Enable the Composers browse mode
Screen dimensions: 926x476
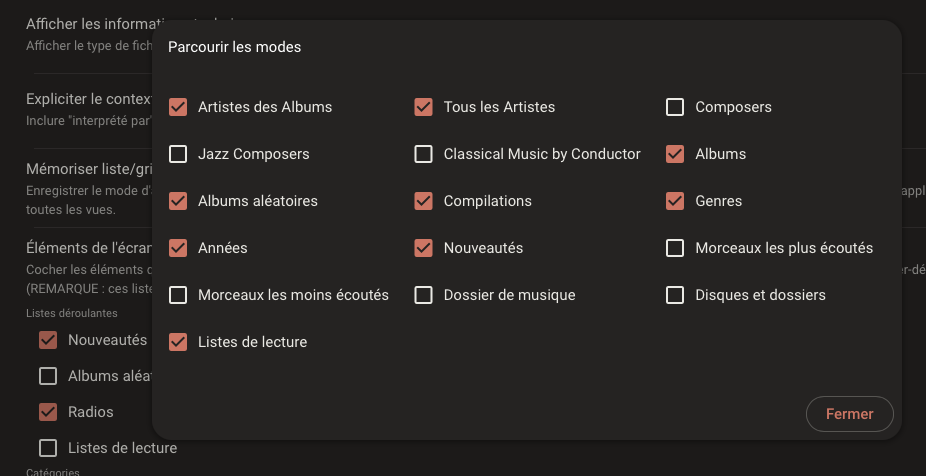(675, 107)
